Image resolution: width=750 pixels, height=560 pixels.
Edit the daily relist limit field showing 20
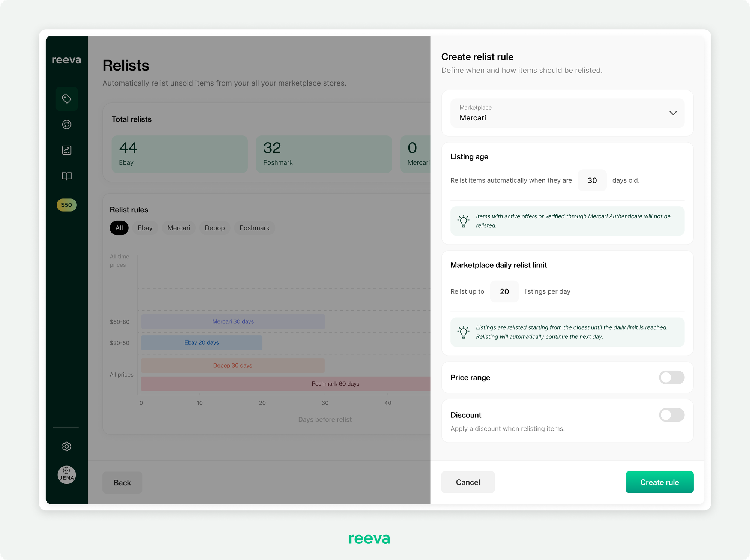click(x=504, y=291)
